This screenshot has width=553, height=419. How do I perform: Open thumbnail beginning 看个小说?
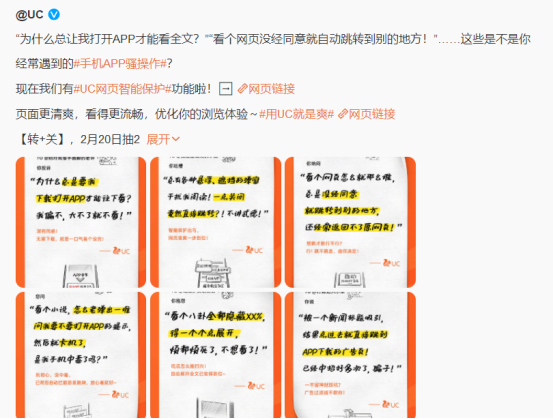[x=81, y=355]
